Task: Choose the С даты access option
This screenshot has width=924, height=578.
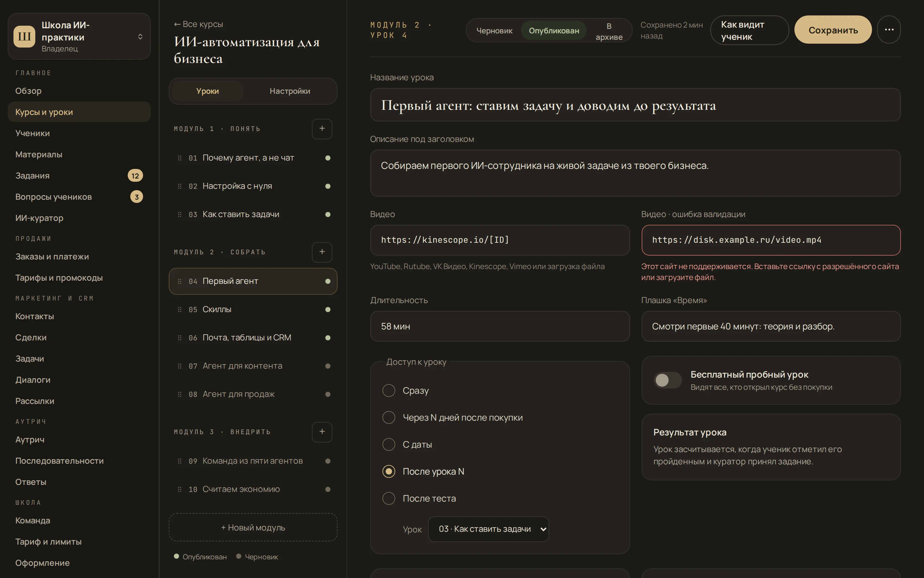Action: click(389, 444)
